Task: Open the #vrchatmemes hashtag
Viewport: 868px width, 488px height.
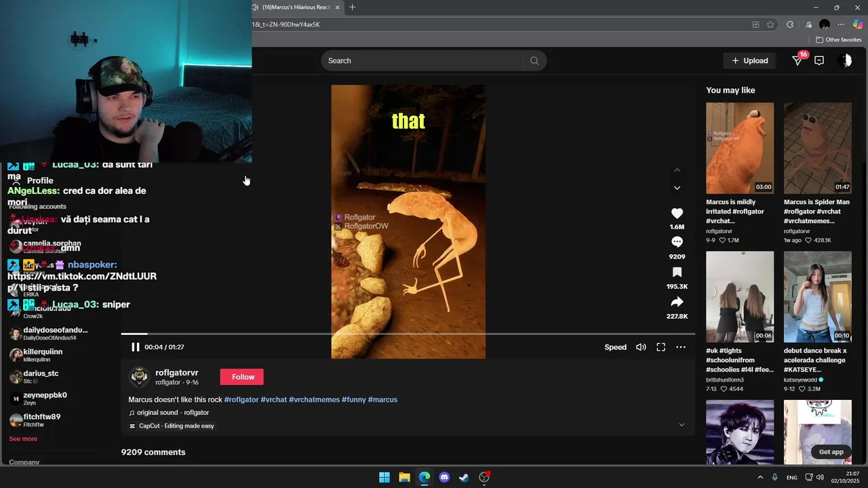Action: pyautogui.click(x=314, y=400)
